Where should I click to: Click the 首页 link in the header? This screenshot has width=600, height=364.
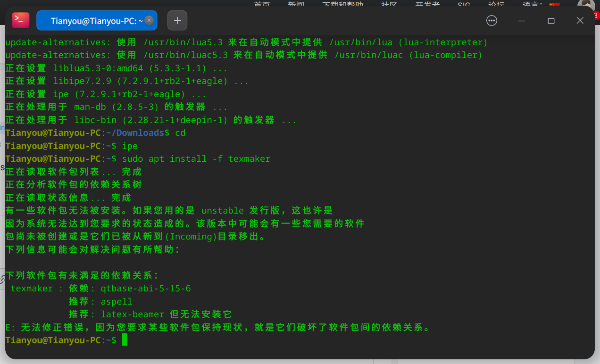pyautogui.click(x=262, y=5)
